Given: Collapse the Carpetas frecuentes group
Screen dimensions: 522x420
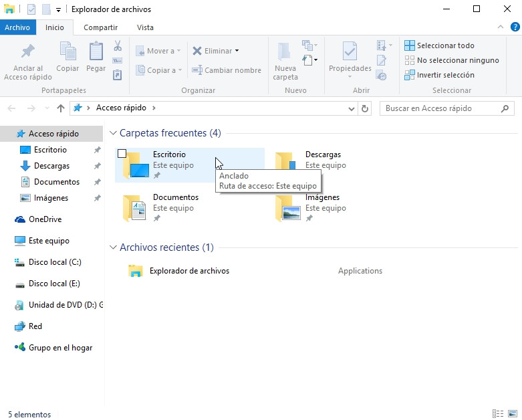Looking at the screenshot, I should (113, 133).
